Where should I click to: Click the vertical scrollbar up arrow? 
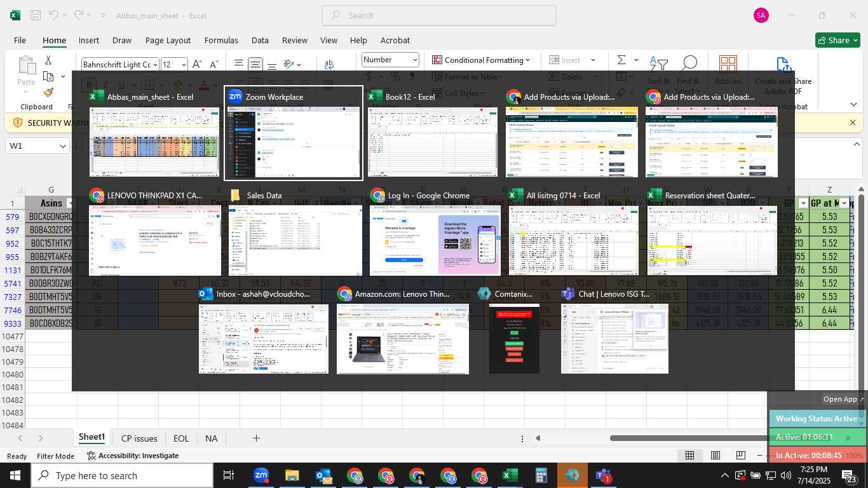862,189
